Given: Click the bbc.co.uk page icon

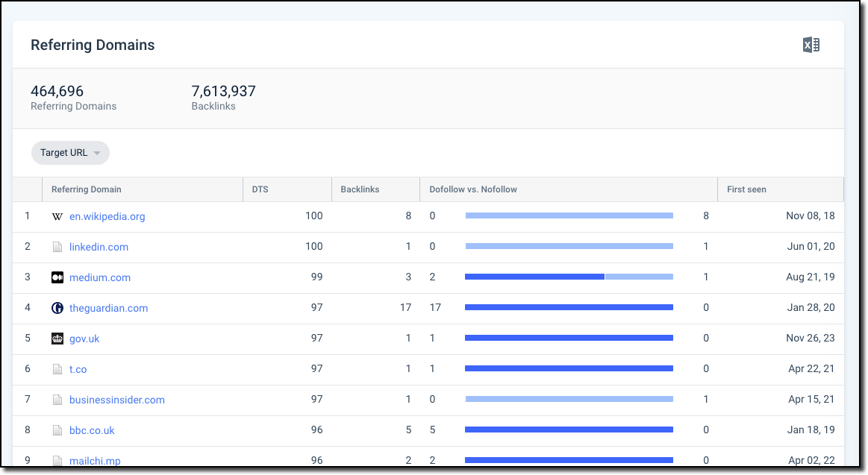Looking at the screenshot, I should point(57,430).
